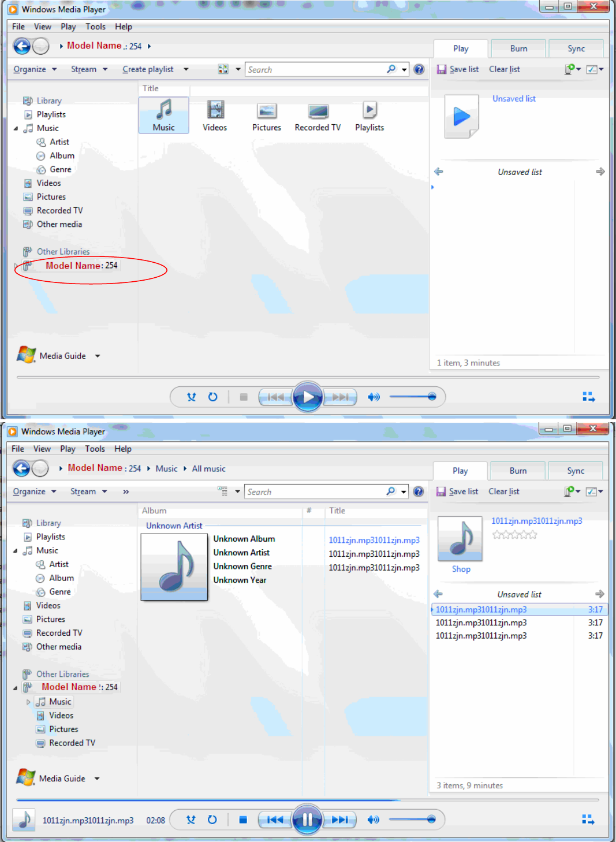Switch to the Burn tab in the top window
The height and width of the screenshot is (842, 616).
518,49
